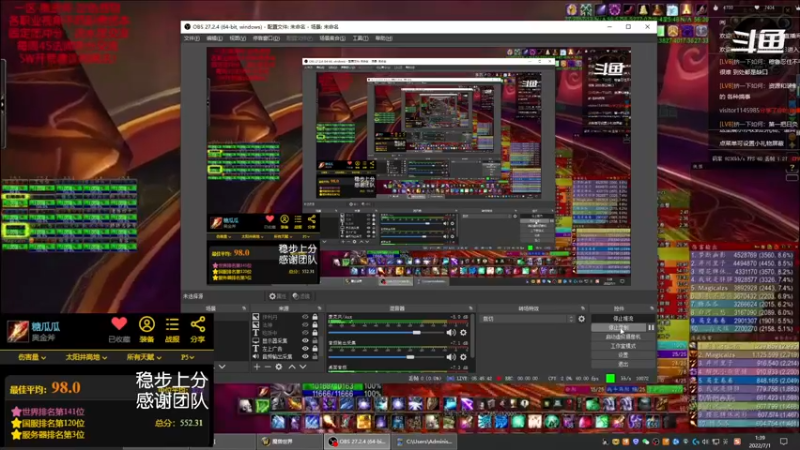This screenshot has height=450, width=800.
Task: Pop out the 来源 dock panel
Action: [319, 308]
